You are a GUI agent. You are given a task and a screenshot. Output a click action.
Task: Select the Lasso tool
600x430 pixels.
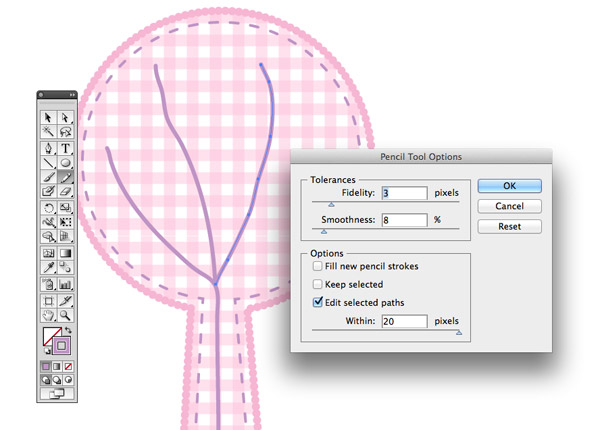click(65, 132)
